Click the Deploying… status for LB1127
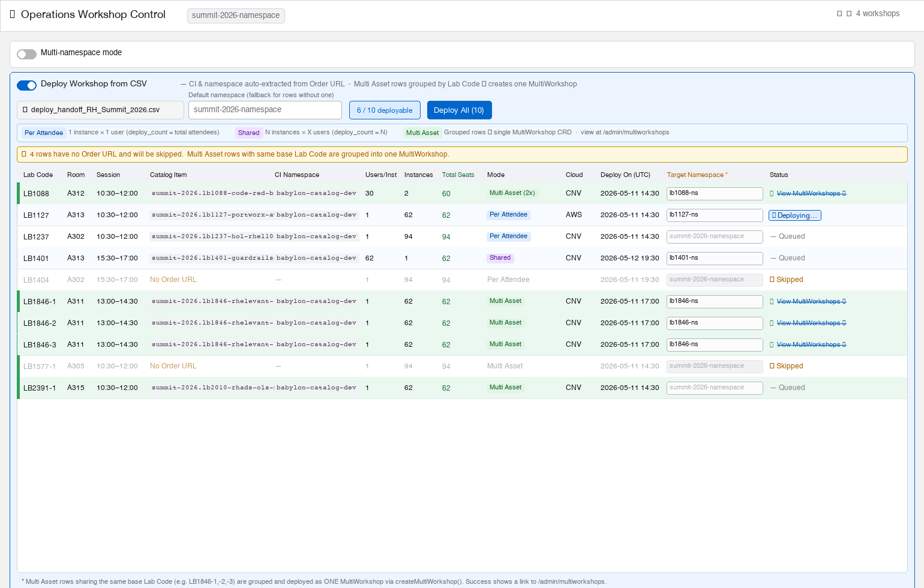 795,215
